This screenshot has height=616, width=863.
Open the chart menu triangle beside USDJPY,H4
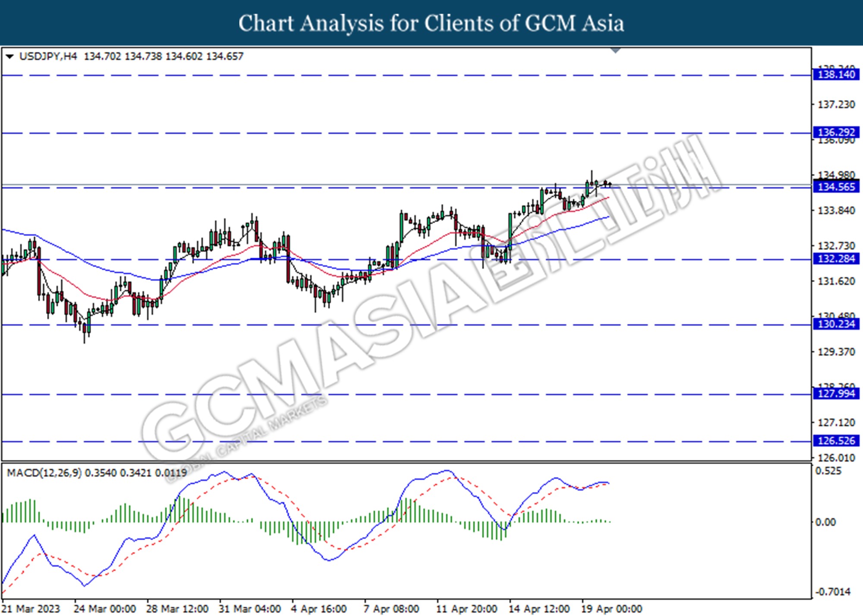10,57
